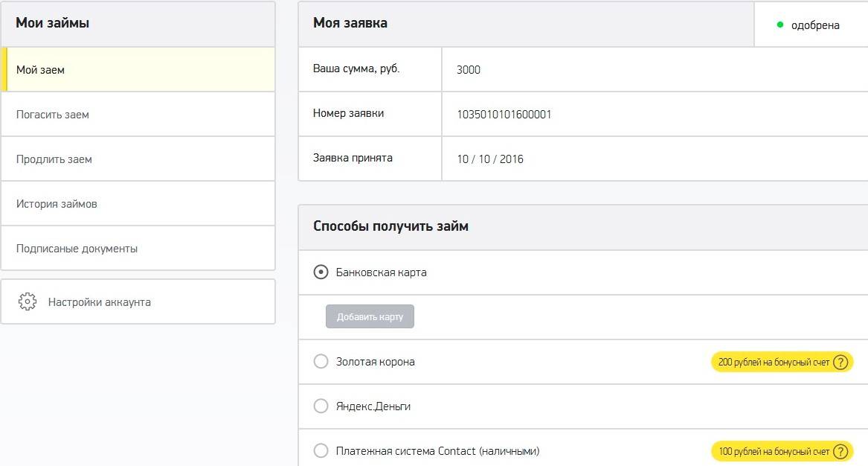The height and width of the screenshot is (466, 868).
Task: Click help icon on Contact bonus badge
Action: [x=840, y=452]
